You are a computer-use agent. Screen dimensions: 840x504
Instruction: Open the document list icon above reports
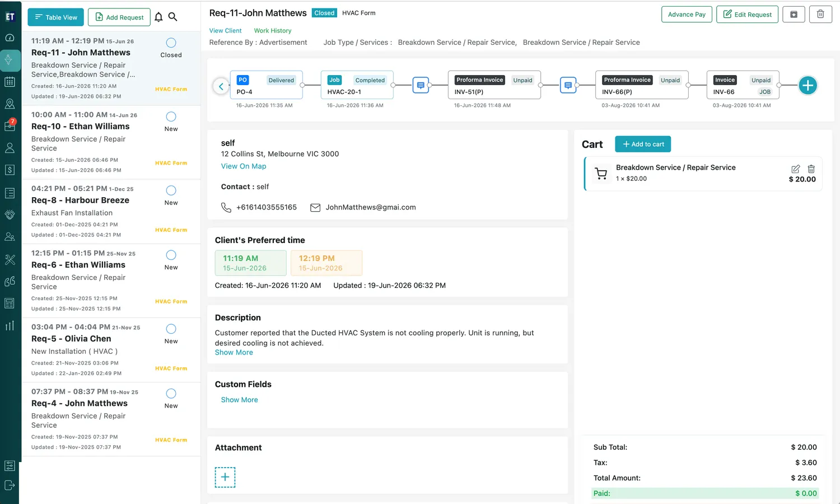[x=10, y=304]
